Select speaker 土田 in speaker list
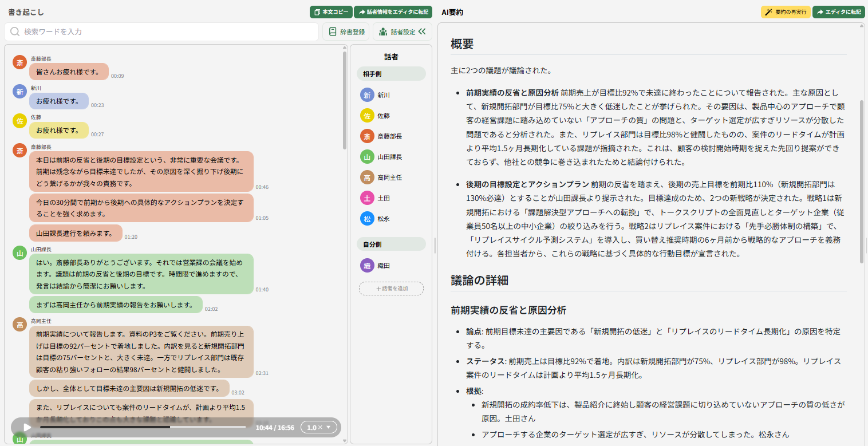Screen dimensions: 868x446 (x=383, y=198)
